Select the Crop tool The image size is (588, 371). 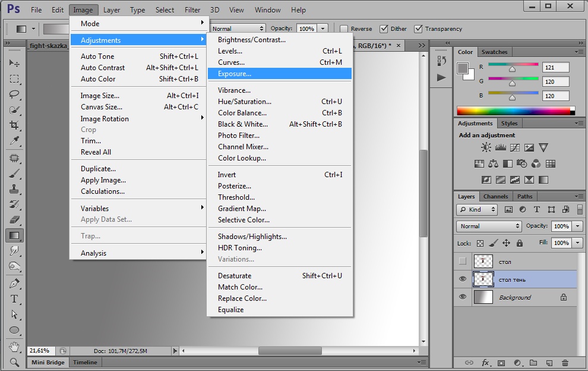[14, 125]
